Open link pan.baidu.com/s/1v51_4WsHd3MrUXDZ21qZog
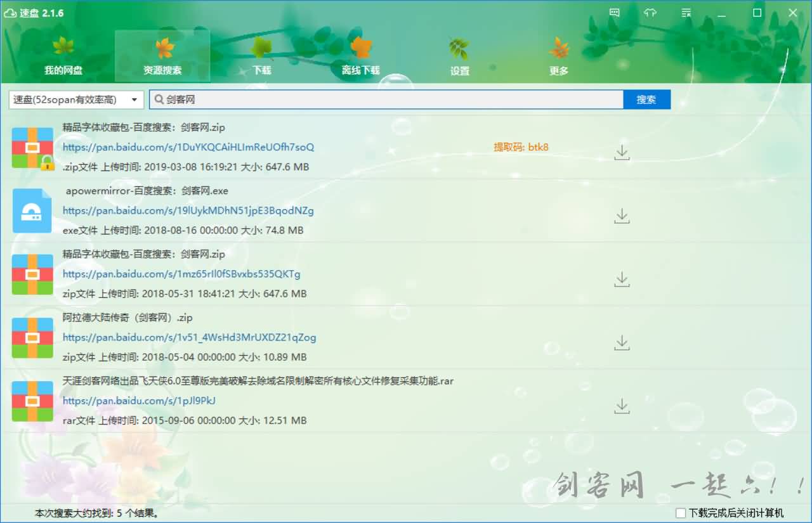 (x=189, y=337)
